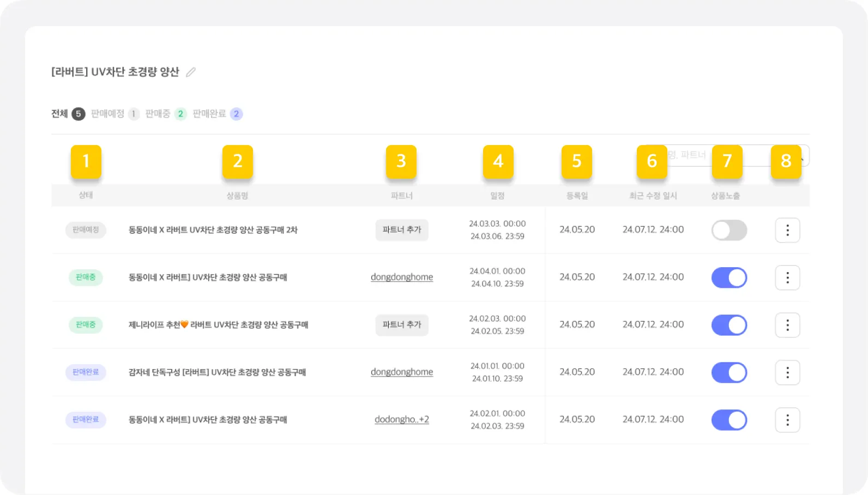Screen dimensions: 868x495
Task: Click the schedule start 24.01.01. 00:00
Action: (x=497, y=366)
